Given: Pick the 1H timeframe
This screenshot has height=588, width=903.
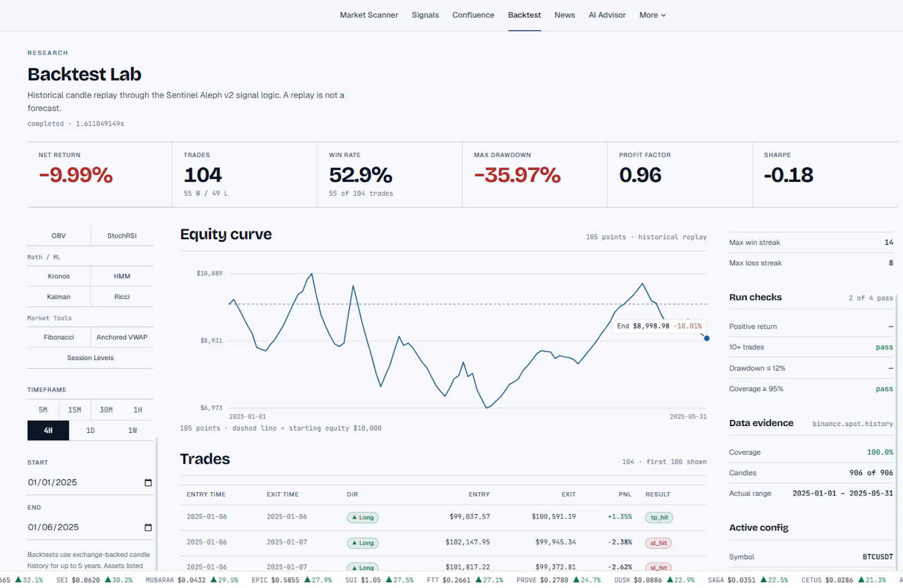Looking at the screenshot, I should point(138,410).
